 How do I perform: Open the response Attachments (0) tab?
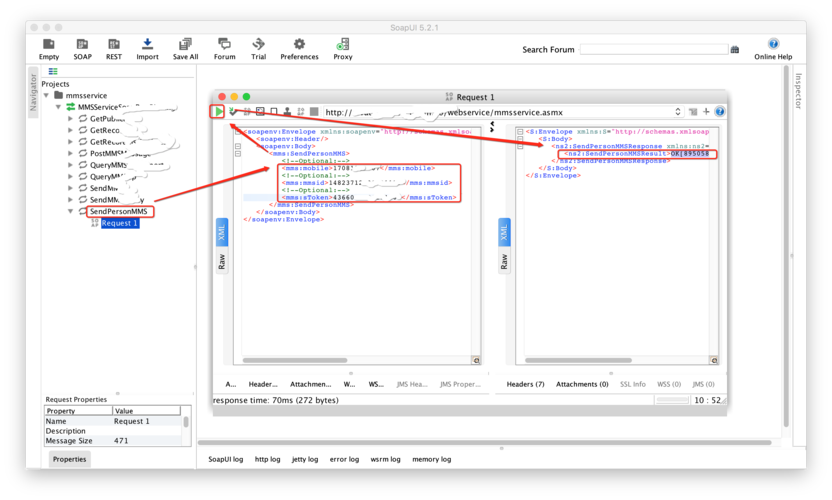(x=582, y=384)
